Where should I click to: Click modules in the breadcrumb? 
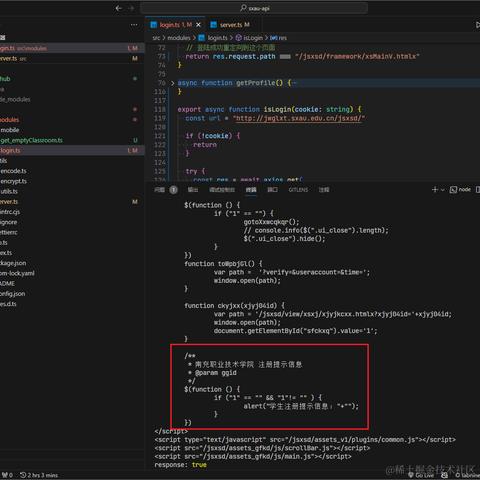tap(179, 38)
